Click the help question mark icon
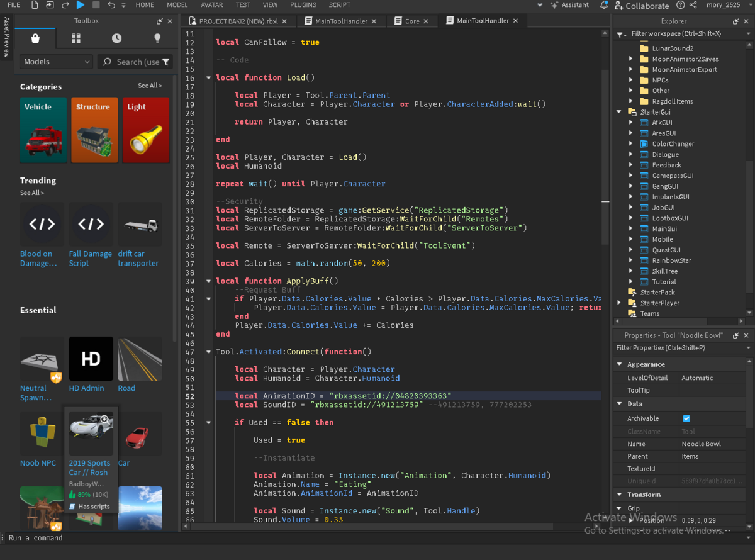This screenshot has width=755, height=560. coord(681,5)
